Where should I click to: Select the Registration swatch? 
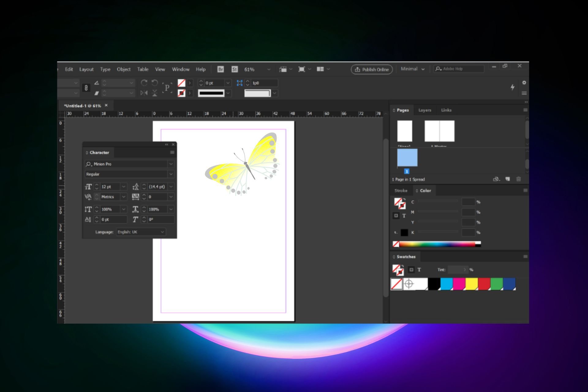click(409, 284)
